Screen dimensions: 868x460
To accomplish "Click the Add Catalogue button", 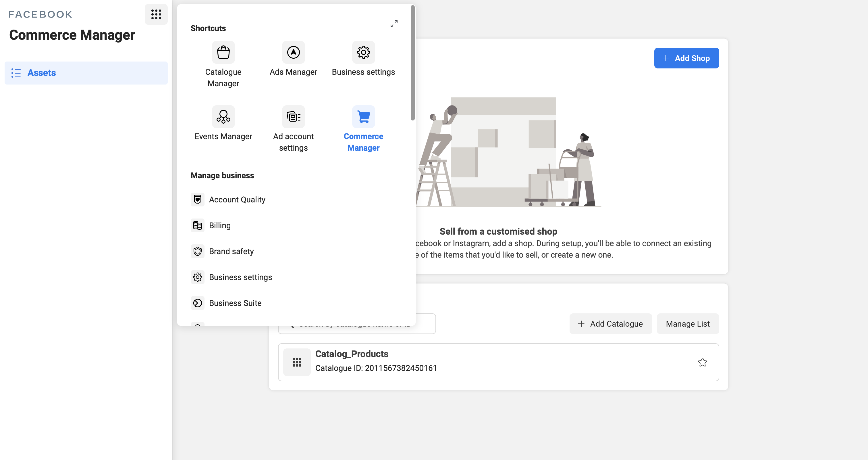I will [x=611, y=323].
